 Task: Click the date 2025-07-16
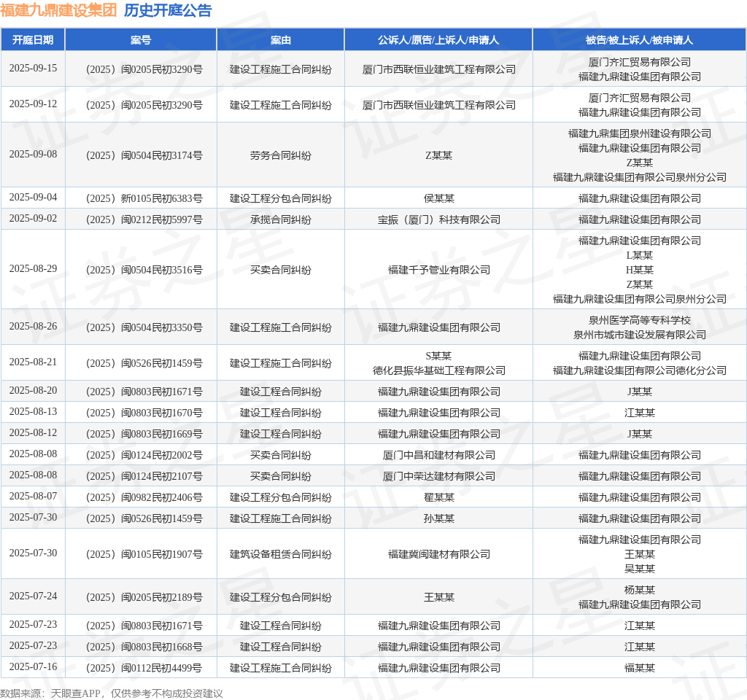(33, 666)
